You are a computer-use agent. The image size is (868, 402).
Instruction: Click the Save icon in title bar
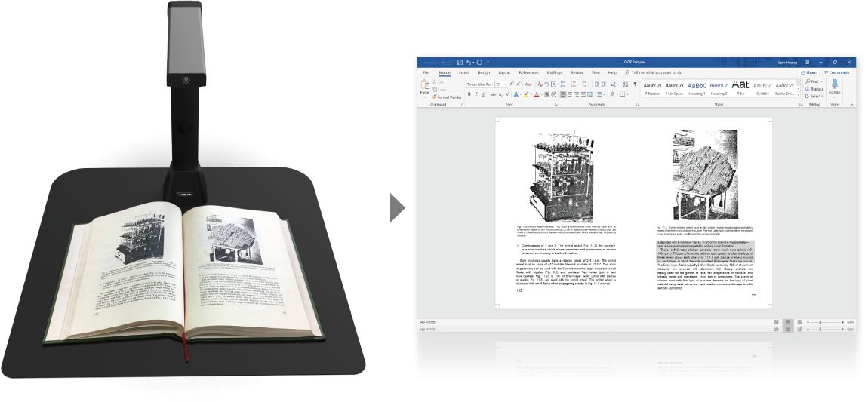coord(459,62)
